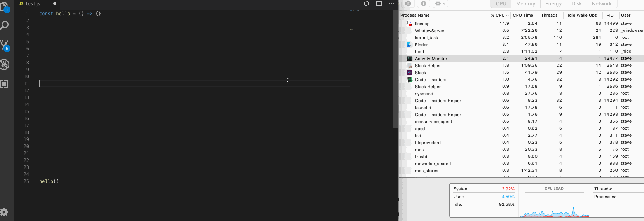Open Source Control view with badge 5
The image size is (644, 221).
pyautogui.click(x=5, y=45)
